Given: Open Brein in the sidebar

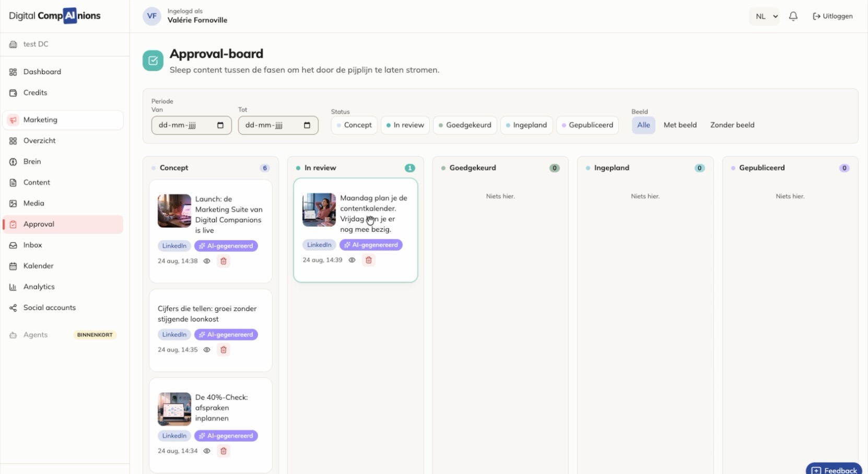Looking at the screenshot, I should [x=63, y=162].
